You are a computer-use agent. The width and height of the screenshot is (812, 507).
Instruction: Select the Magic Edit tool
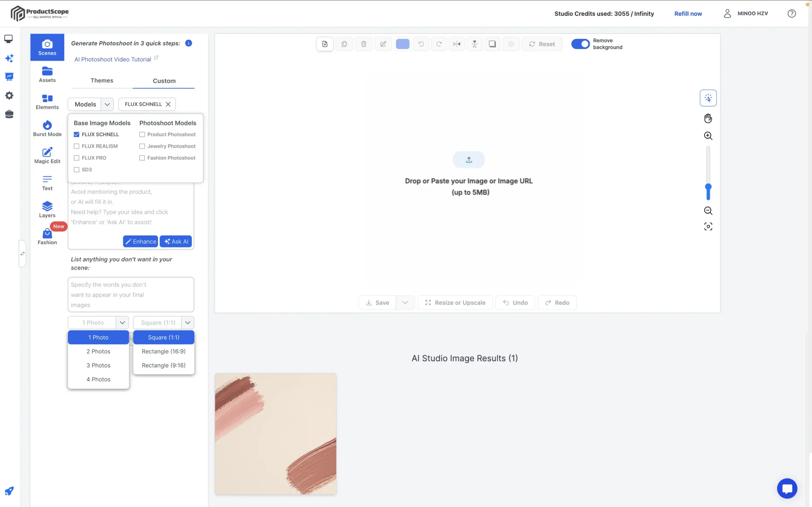47,156
